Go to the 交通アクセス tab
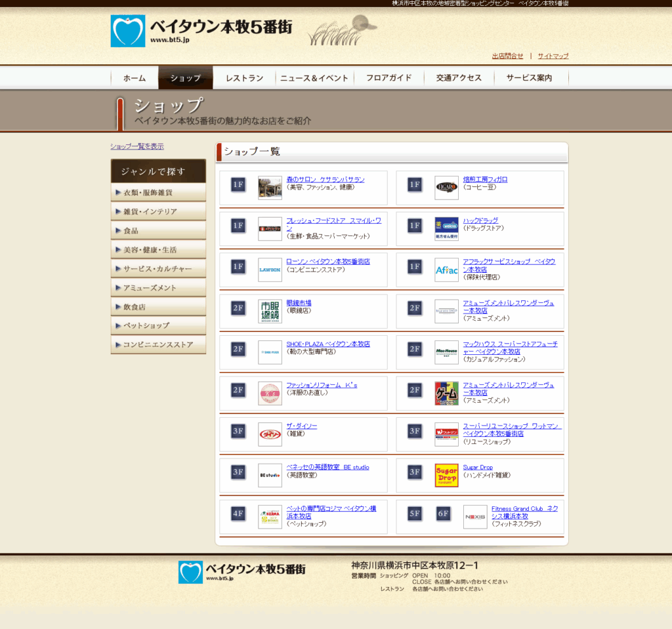 pos(459,78)
